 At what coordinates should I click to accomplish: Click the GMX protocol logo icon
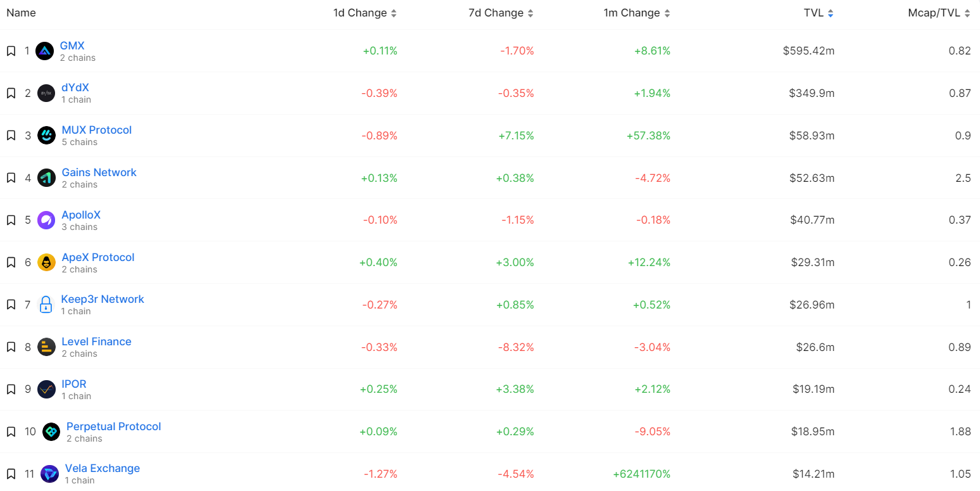click(x=44, y=51)
